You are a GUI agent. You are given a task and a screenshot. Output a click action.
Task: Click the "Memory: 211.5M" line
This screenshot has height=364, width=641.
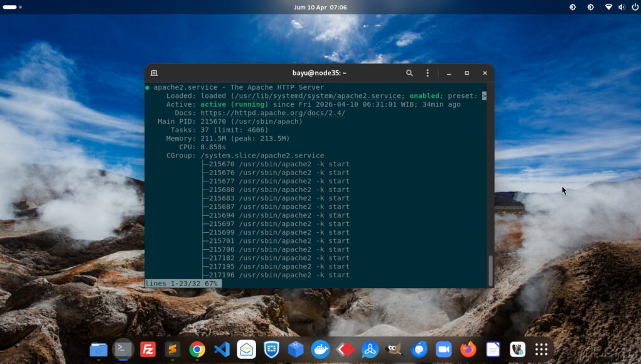tap(228, 139)
